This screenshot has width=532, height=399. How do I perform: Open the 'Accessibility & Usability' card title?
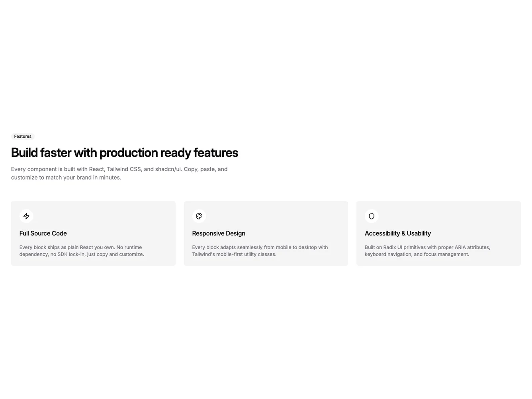[398, 233]
